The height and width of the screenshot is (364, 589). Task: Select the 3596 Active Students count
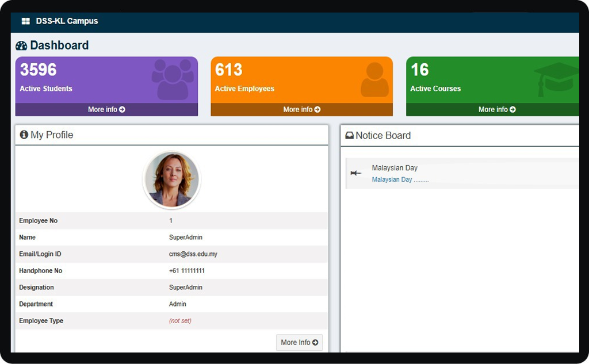click(39, 70)
